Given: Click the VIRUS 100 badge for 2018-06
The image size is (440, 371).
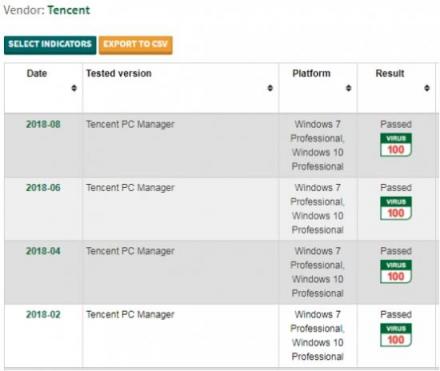Looking at the screenshot, I should point(396,208).
